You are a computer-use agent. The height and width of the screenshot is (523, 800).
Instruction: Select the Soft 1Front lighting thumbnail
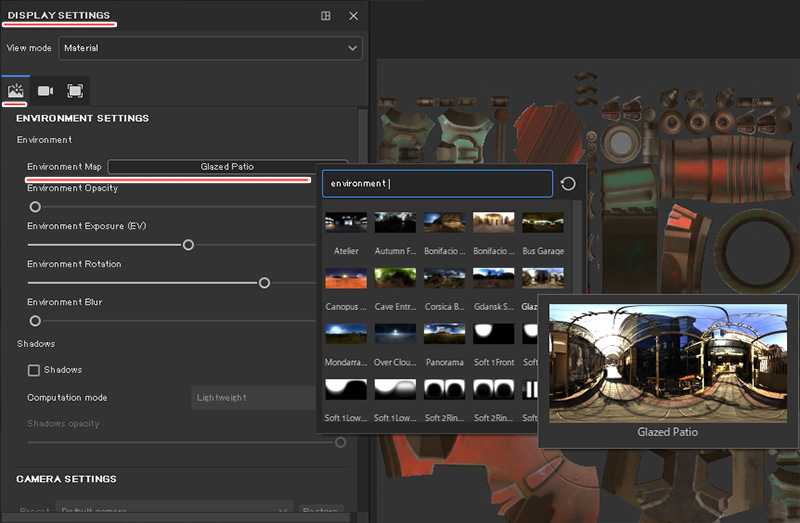pyautogui.click(x=494, y=334)
